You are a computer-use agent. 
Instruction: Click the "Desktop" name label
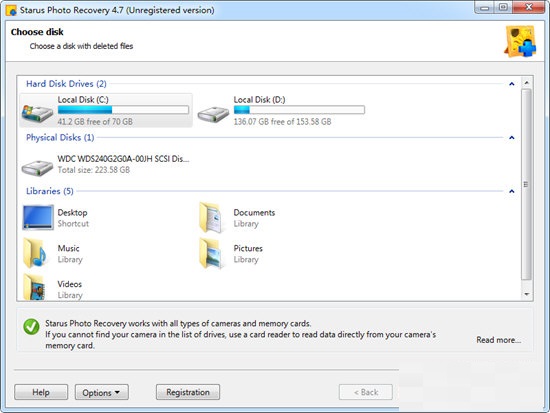coord(73,213)
